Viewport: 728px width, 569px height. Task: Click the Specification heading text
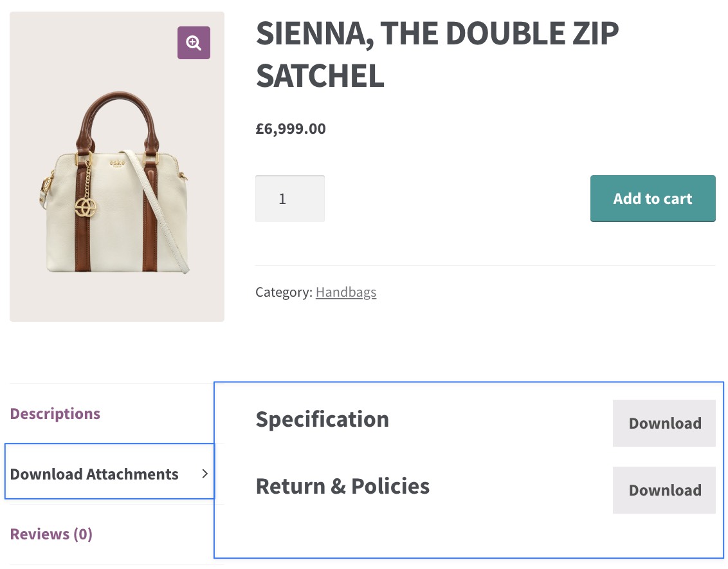(322, 419)
